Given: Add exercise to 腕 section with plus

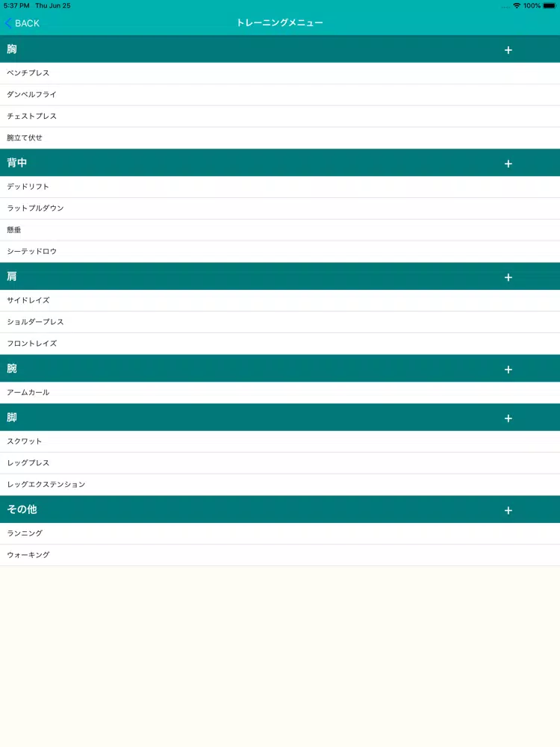Looking at the screenshot, I should pyautogui.click(x=508, y=370).
